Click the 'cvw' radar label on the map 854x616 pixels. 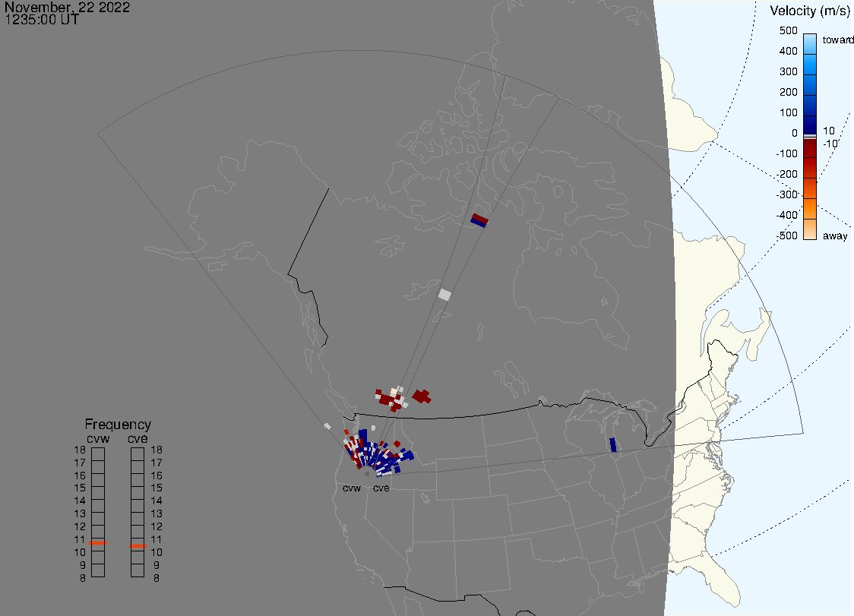(x=352, y=488)
